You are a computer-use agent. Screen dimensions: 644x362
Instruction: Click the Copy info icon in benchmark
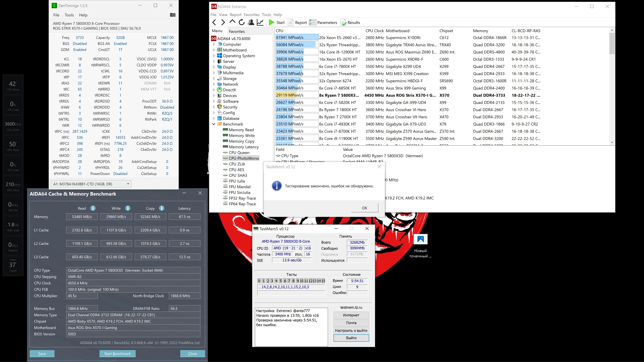pyautogui.click(x=162, y=208)
